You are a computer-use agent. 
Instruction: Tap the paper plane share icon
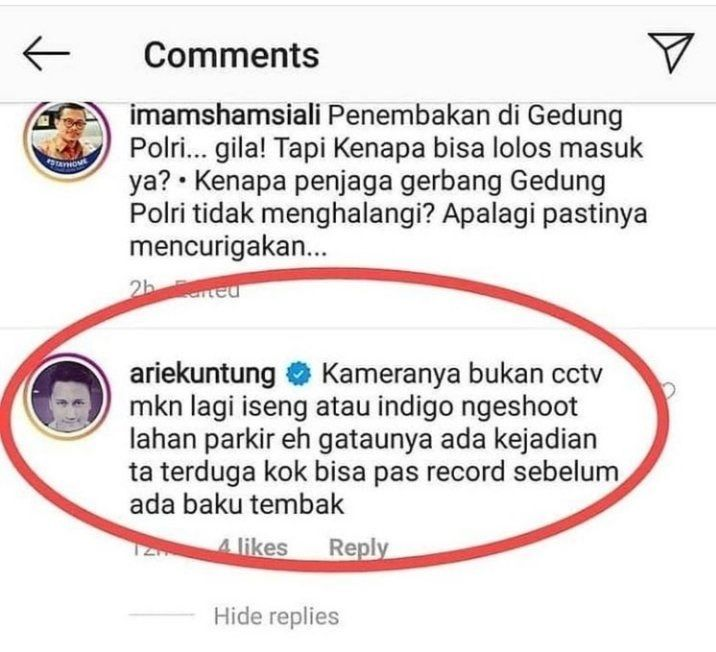click(671, 52)
